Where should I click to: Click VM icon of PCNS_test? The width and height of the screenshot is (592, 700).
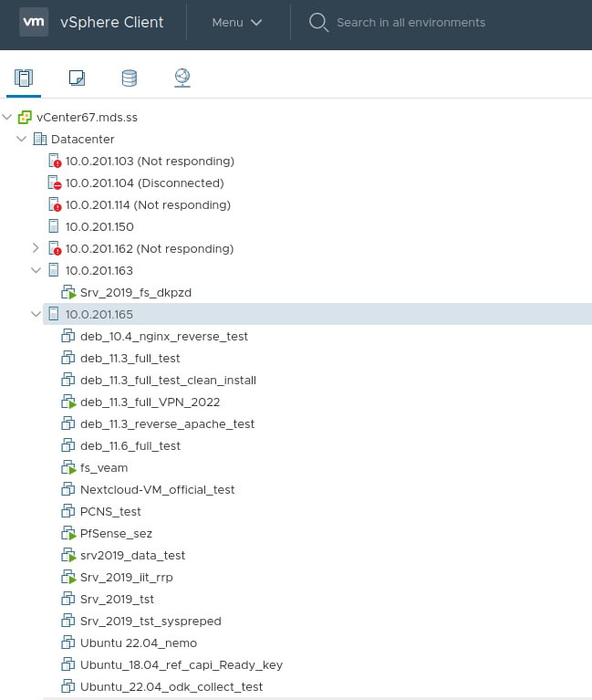click(68, 511)
